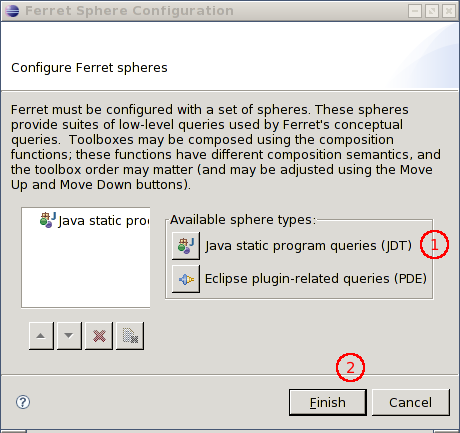This screenshot has width=460, height=433.
Task: Remove selected sphere with red X button
Action: click(99, 336)
